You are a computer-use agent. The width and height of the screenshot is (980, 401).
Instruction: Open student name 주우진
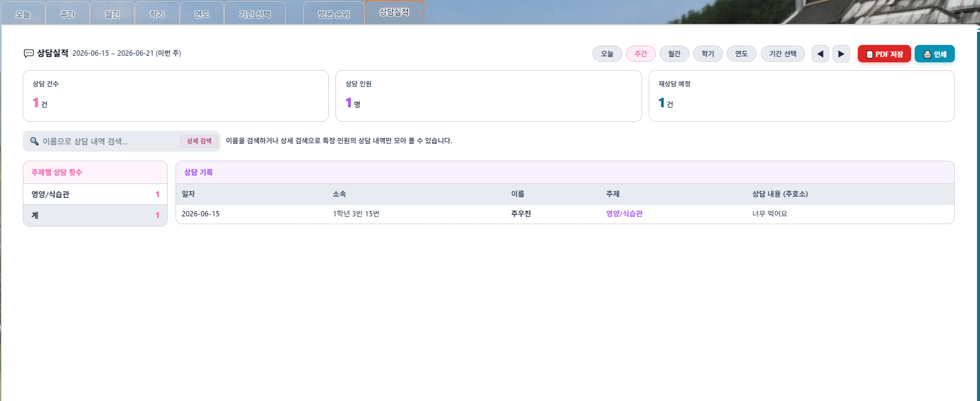click(x=521, y=214)
